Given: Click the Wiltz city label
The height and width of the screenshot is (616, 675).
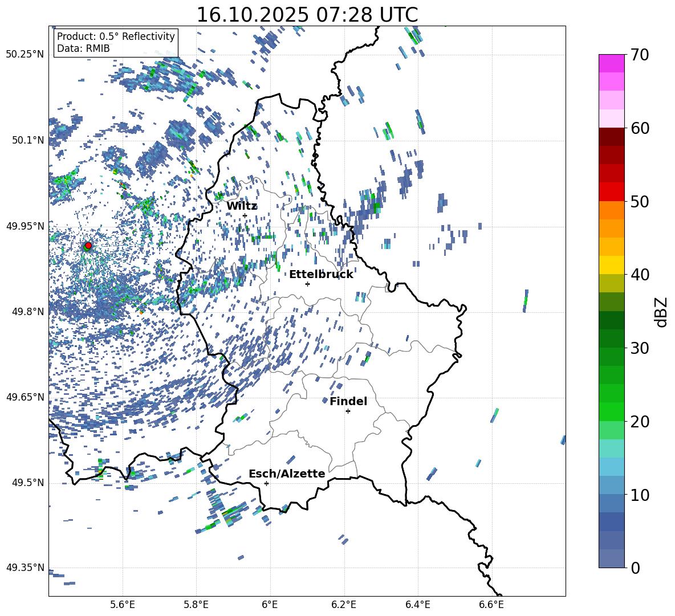Looking at the screenshot, I should tap(242, 206).
